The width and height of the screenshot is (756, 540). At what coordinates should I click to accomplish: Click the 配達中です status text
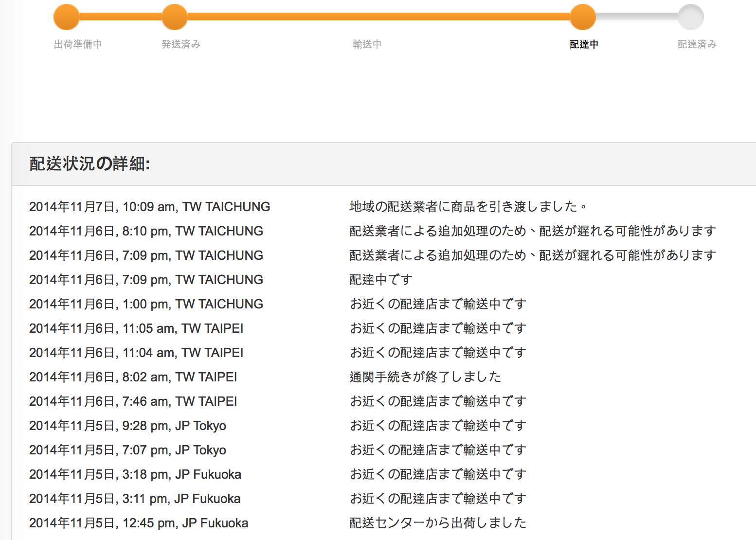click(381, 280)
